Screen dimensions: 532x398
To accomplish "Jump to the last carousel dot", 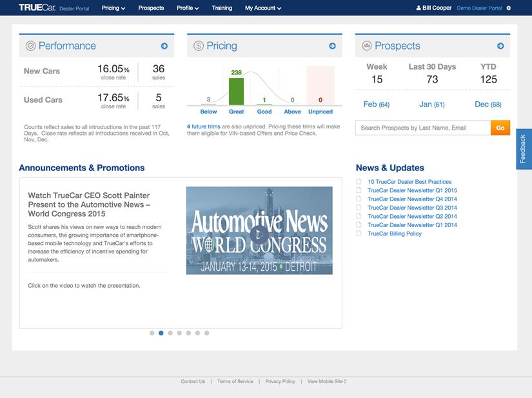I will 206,333.
